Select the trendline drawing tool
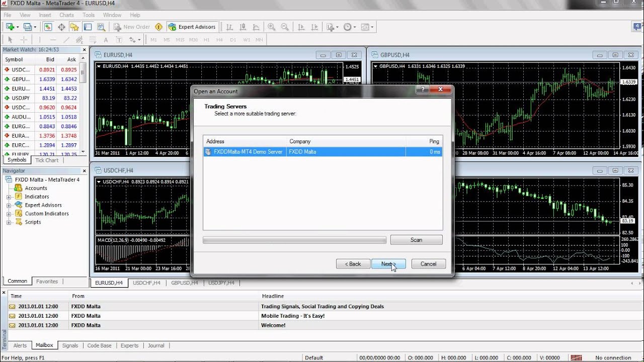The height and width of the screenshot is (362, 644). pos(66,40)
